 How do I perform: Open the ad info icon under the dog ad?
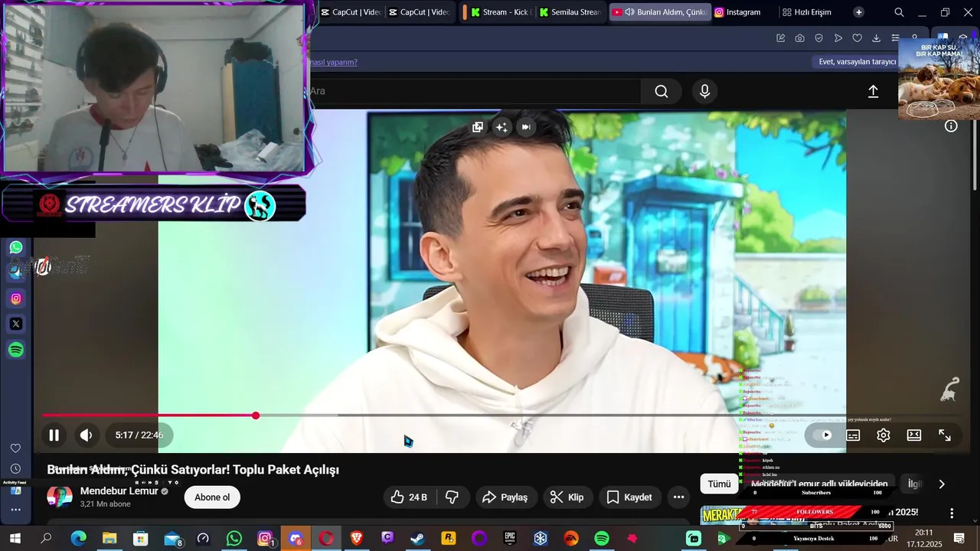[951, 126]
